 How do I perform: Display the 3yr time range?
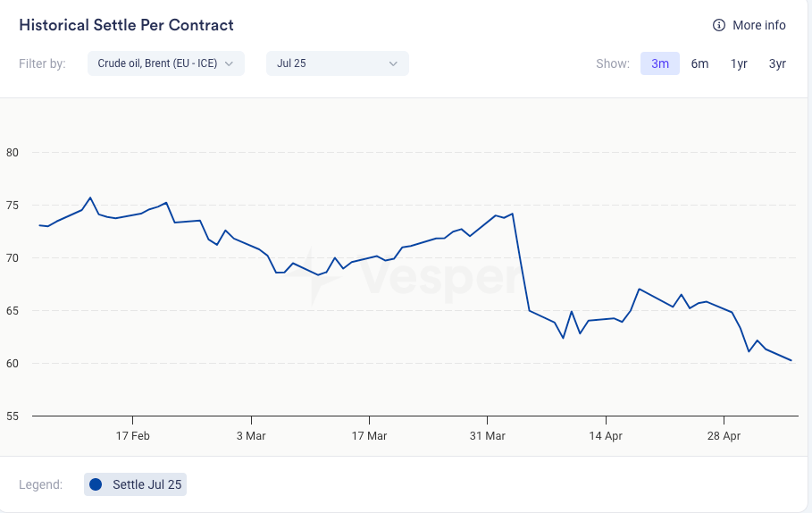[777, 63]
